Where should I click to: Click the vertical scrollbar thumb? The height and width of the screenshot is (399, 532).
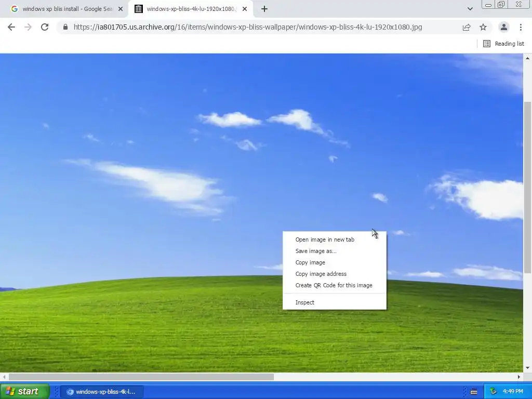click(x=527, y=187)
